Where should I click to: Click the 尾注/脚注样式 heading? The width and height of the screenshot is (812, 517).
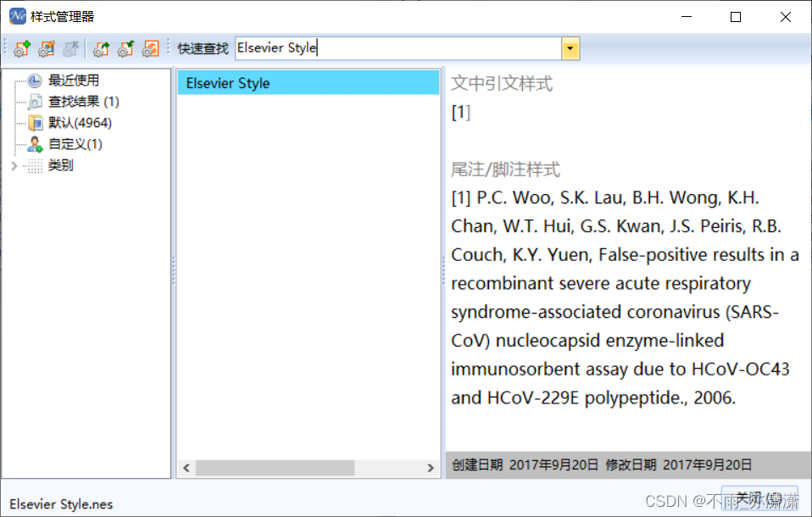tap(505, 170)
